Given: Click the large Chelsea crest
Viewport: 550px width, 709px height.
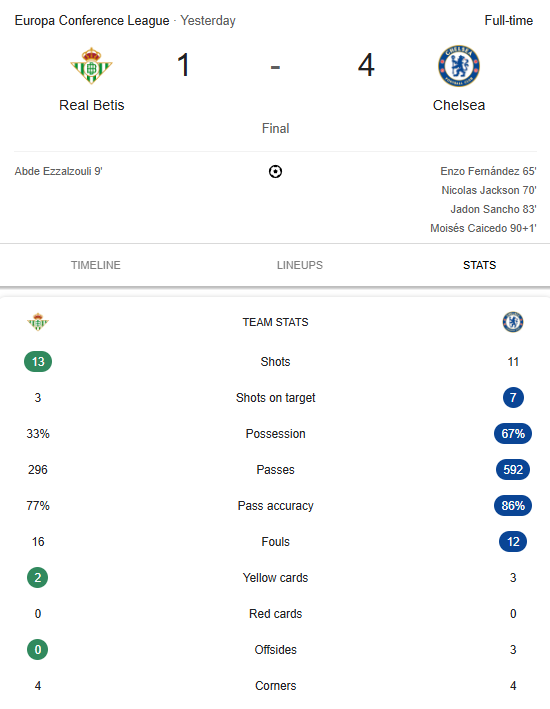Looking at the screenshot, I should click(x=459, y=66).
